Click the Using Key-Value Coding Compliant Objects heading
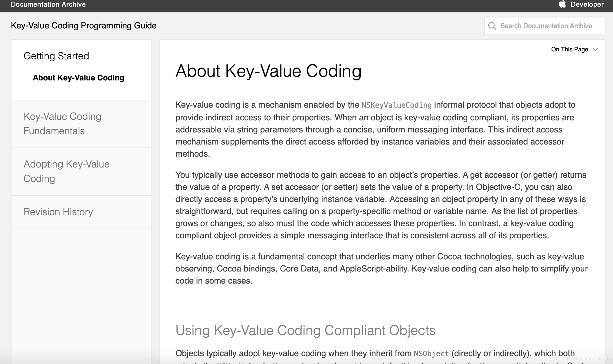The width and height of the screenshot is (613, 364). (306, 330)
